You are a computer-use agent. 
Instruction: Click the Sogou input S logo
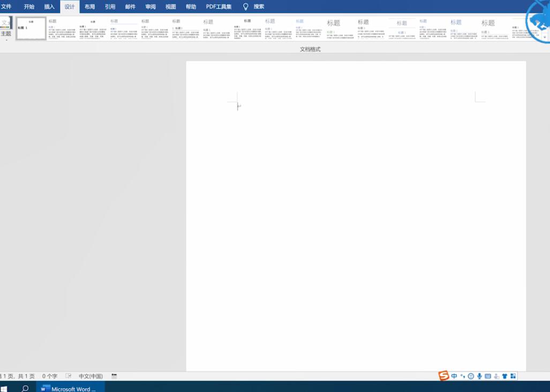444,376
